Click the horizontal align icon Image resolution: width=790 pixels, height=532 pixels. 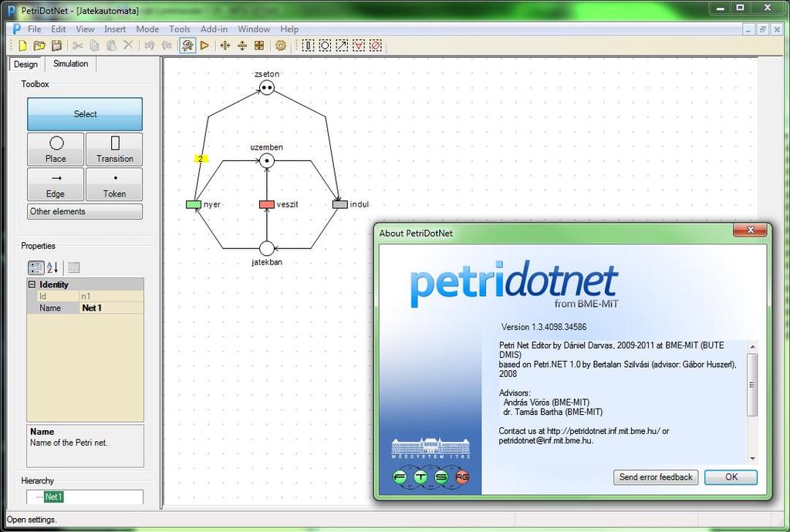pos(225,45)
